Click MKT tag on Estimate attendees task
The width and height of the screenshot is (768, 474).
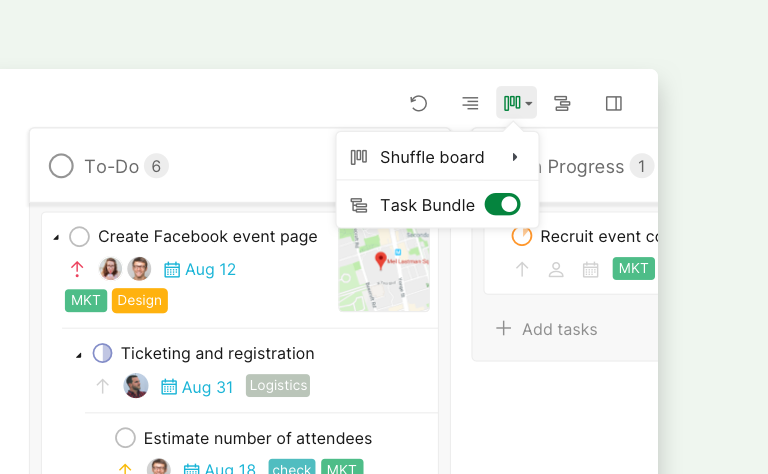342,467
